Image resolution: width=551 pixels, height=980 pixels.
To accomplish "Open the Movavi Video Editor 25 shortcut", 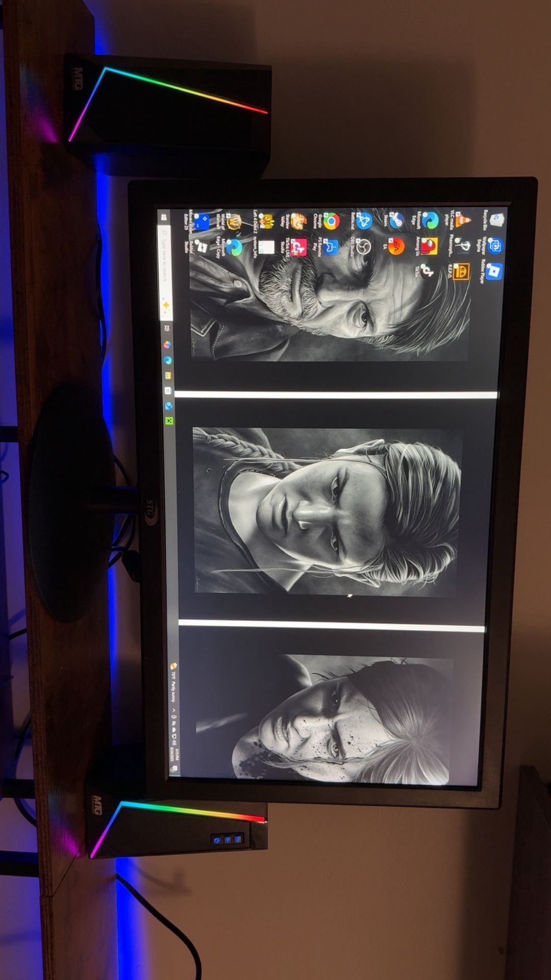I will point(198,222).
